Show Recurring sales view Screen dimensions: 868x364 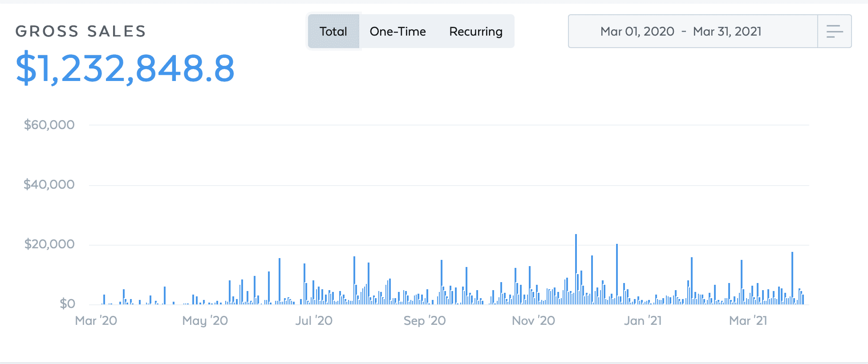tap(475, 32)
